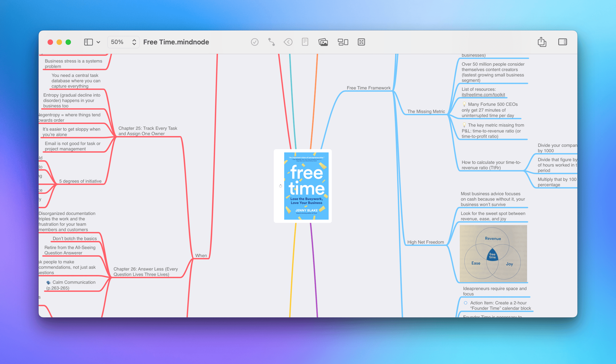
Task: Select Look for the sweet spot node
Action: [x=493, y=216]
